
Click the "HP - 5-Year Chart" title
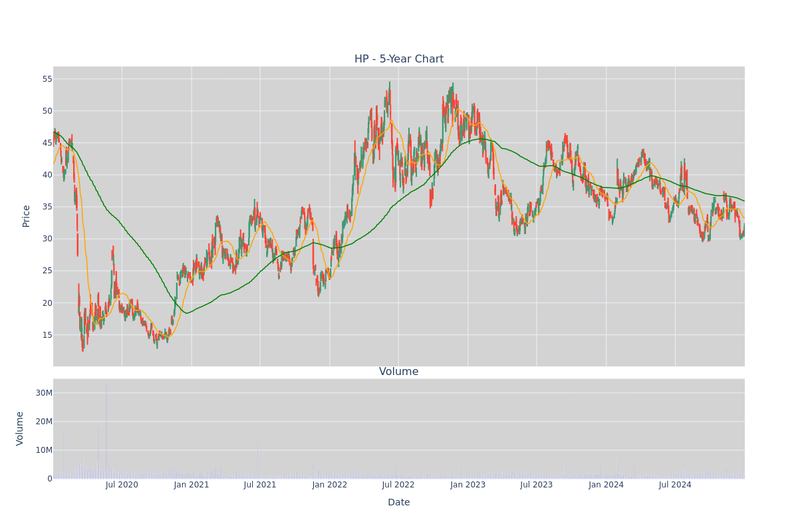(x=399, y=59)
